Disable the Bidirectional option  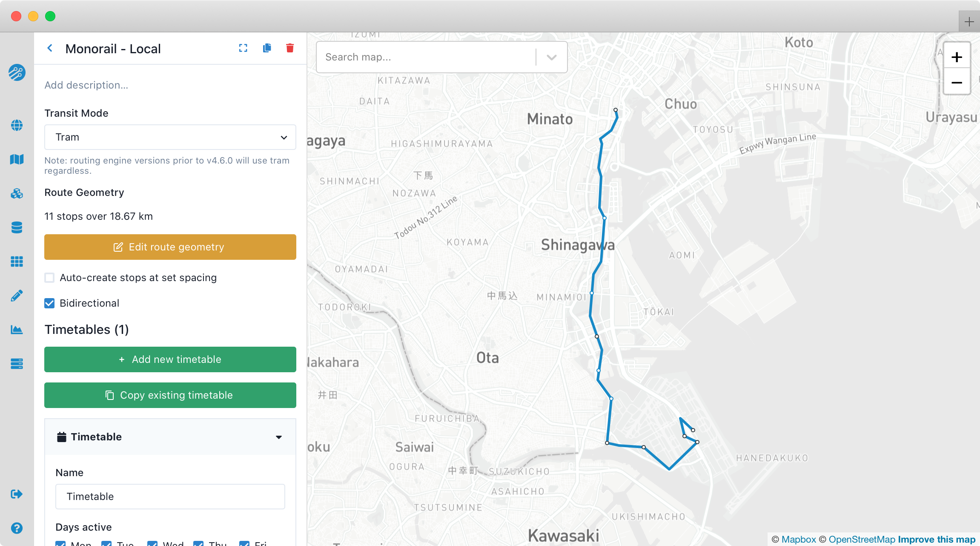point(49,303)
